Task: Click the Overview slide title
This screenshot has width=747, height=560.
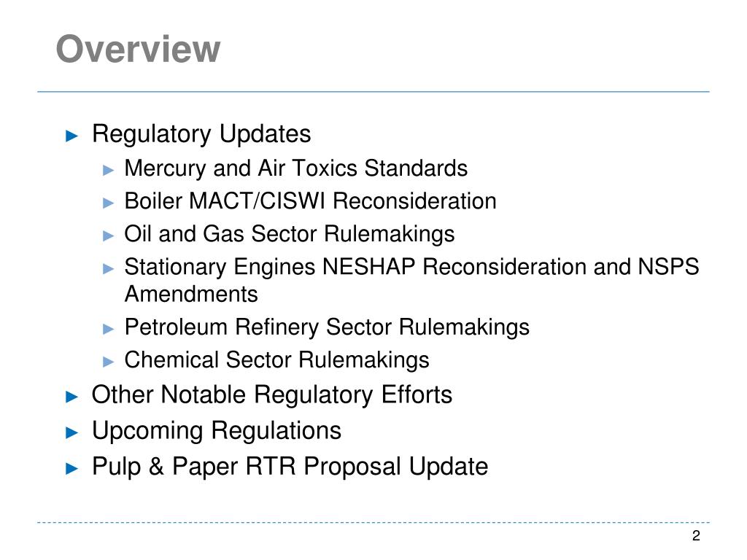Action: coord(138,50)
